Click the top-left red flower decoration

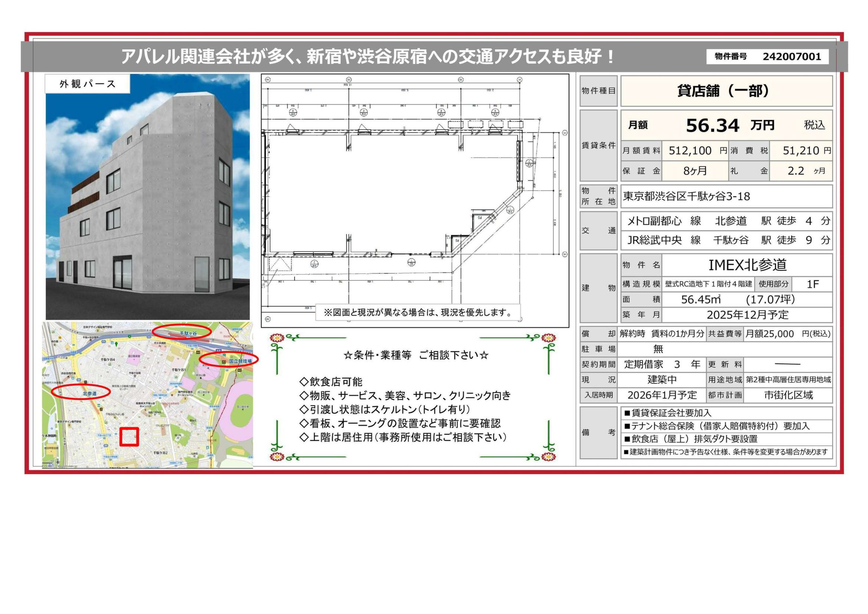277,338
